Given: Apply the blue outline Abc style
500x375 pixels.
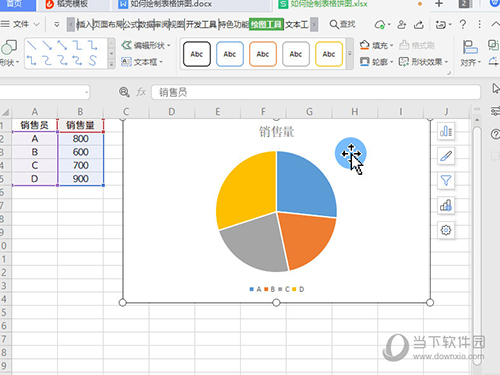Looking at the screenshot, I should [x=230, y=54].
